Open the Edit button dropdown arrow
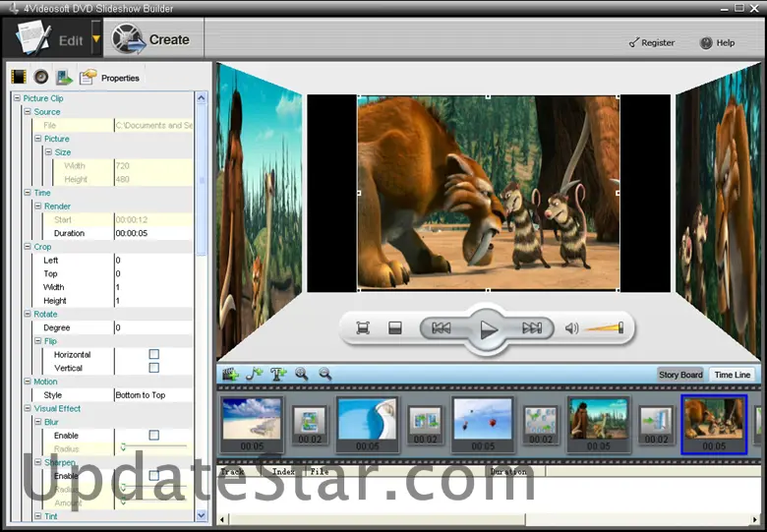This screenshot has width=767, height=532. (x=95, y=40)
